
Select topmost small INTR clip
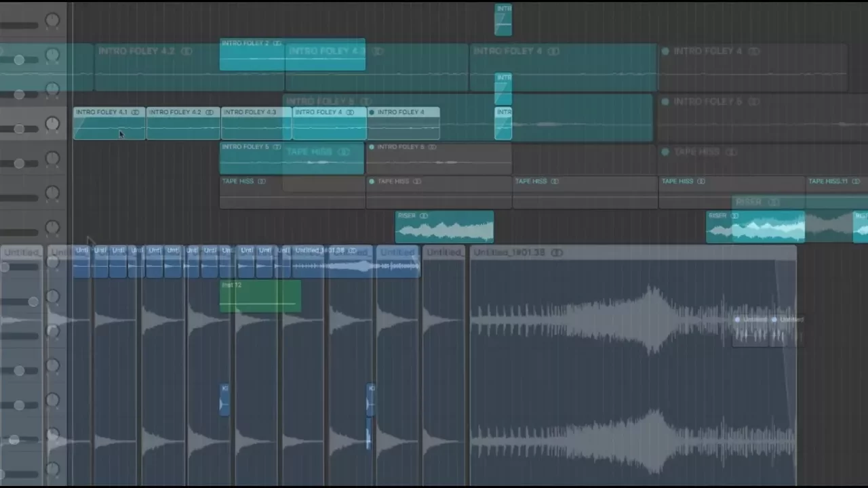pyautogui.click(x=503, y=20)
